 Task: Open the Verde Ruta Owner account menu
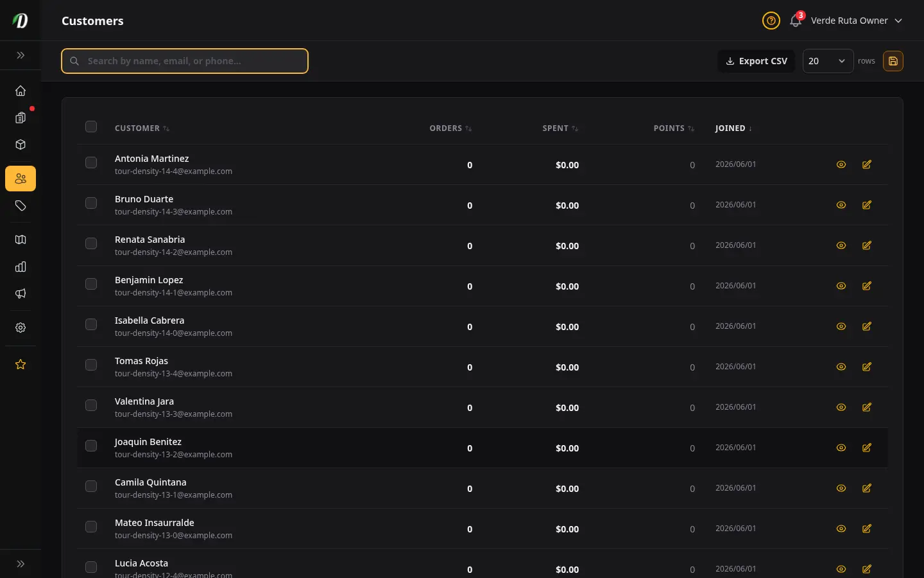pyautogui.click(x=857, y=21)
